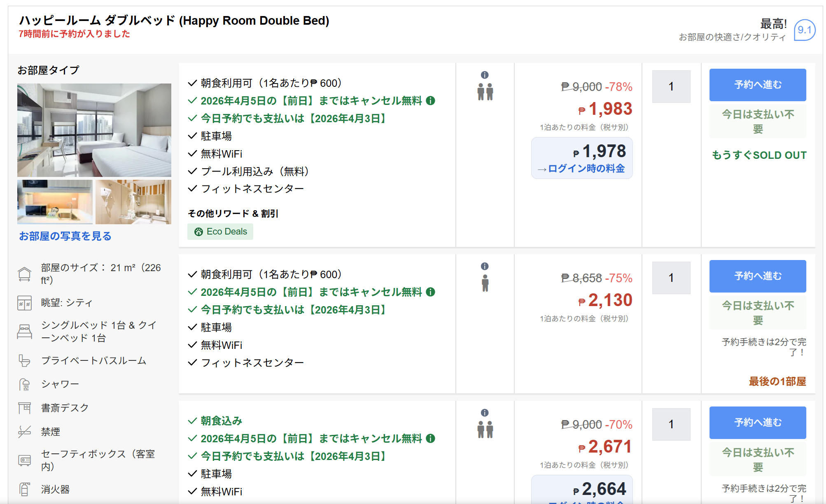826x504 pixels.
Task: Click the Eco Deals badge icon
Action: click(x=199, y=232)
